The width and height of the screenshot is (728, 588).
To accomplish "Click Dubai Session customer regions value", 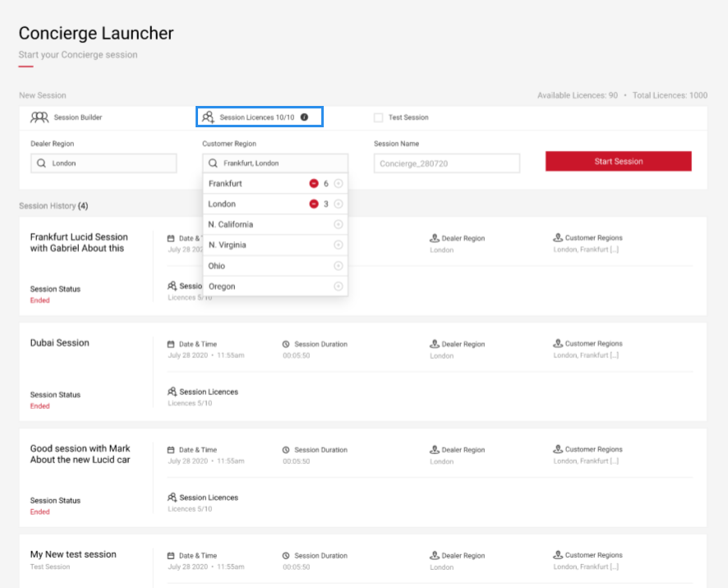I will pyautogui.click(x=586, y=356).
